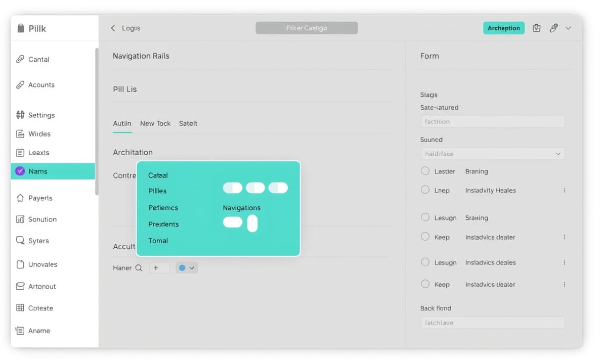
Task: Click the Coteate grid icon
Action: (20, 308)
